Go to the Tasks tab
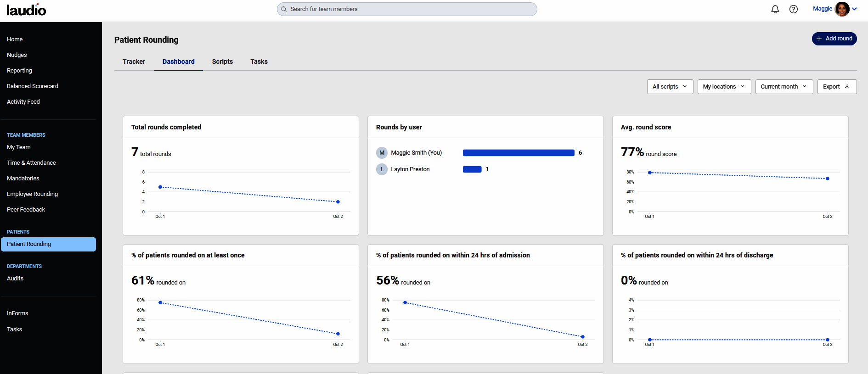This screenshot has width=868, height=374. click(x=259, y=61)
